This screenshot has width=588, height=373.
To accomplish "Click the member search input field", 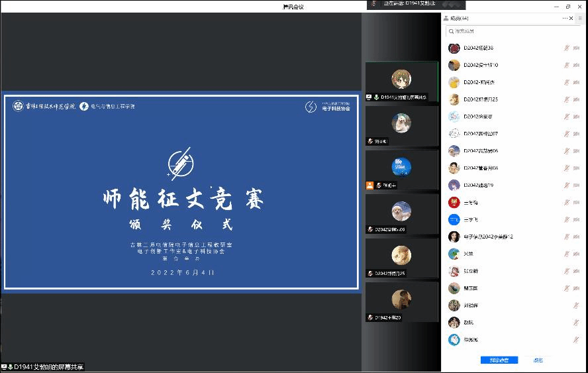I will [x=510, y=31].
